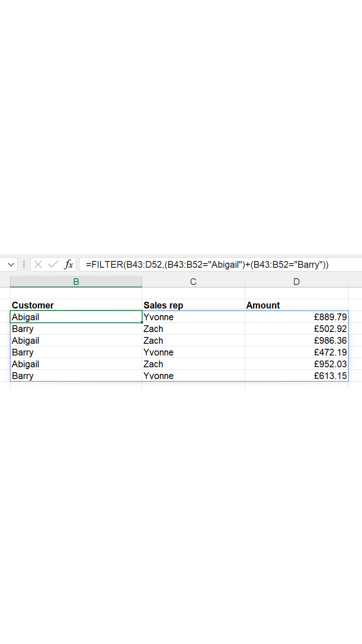Screen dimensions: 362x644
Task: Expand the Name Box dropdown arrow
Action: coord(11,264)
